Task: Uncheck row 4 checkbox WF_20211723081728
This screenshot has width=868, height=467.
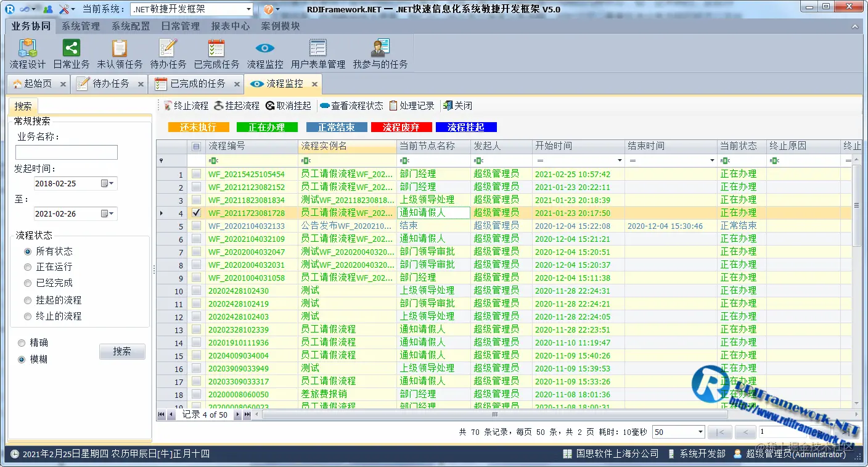Action: point(196,212)
